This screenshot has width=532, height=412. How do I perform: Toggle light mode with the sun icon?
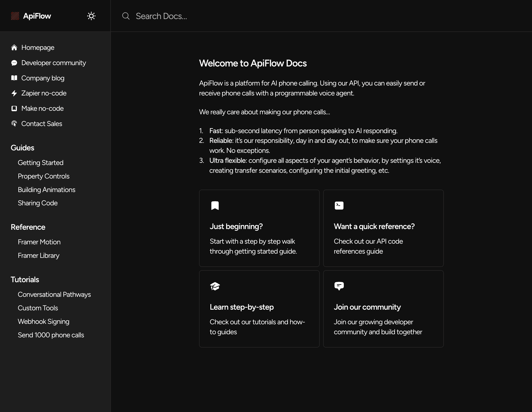point(91,16)
